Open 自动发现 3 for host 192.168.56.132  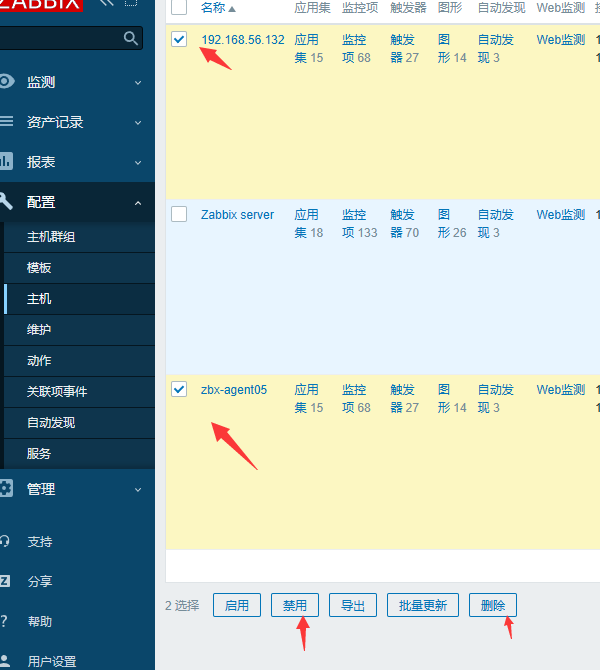pos(495,48)
